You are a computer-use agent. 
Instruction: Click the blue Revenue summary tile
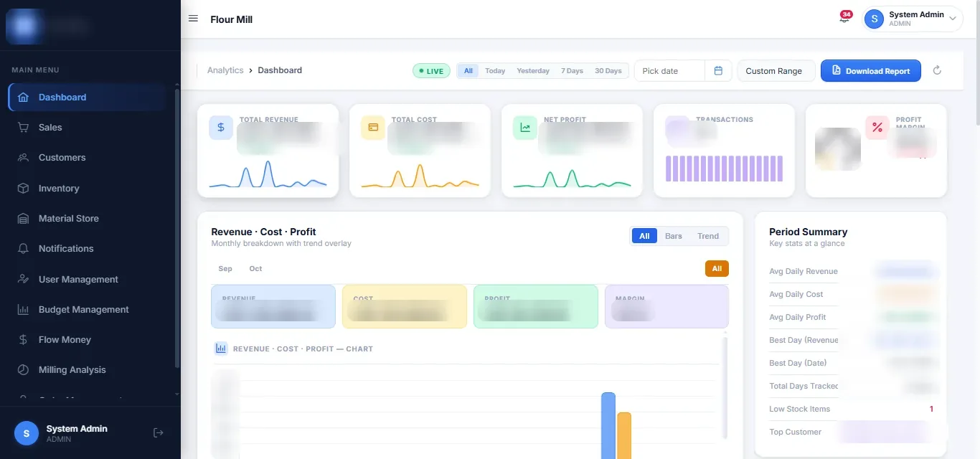click(273, 307)
